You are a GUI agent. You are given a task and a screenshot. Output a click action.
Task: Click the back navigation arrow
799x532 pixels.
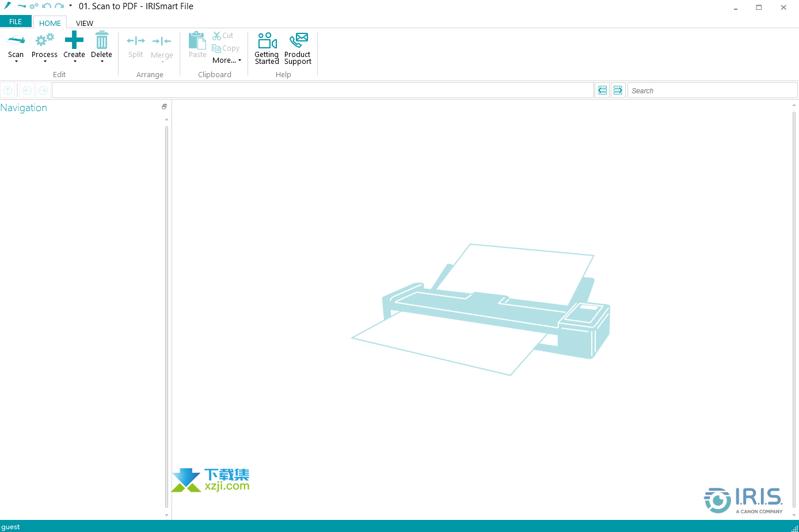point(27,90)
